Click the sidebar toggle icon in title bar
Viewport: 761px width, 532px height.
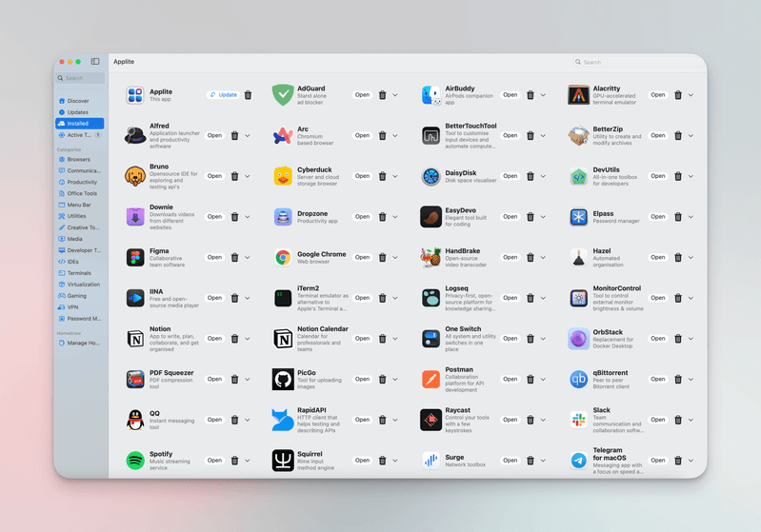point(95,62)
